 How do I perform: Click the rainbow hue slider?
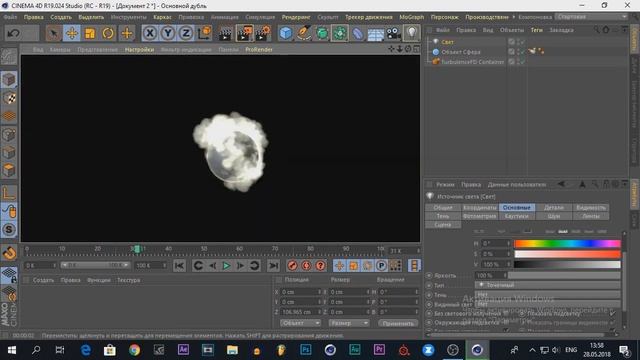pyautogui.click(x=567, y=244)
